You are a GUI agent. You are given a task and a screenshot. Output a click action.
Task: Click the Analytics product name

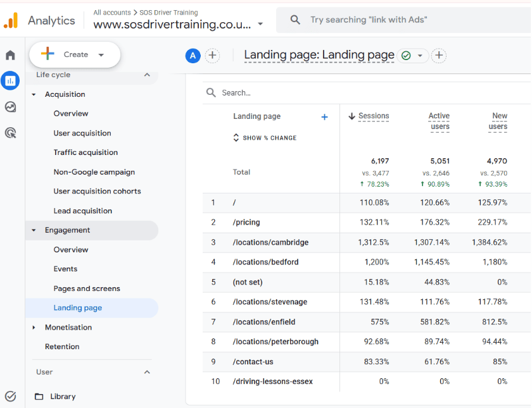tap(51, 21)
